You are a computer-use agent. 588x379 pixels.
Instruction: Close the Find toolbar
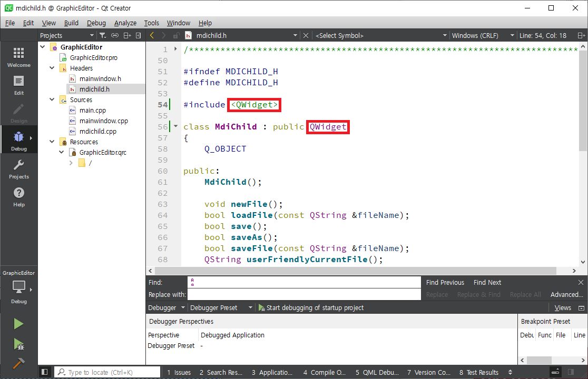581,282
